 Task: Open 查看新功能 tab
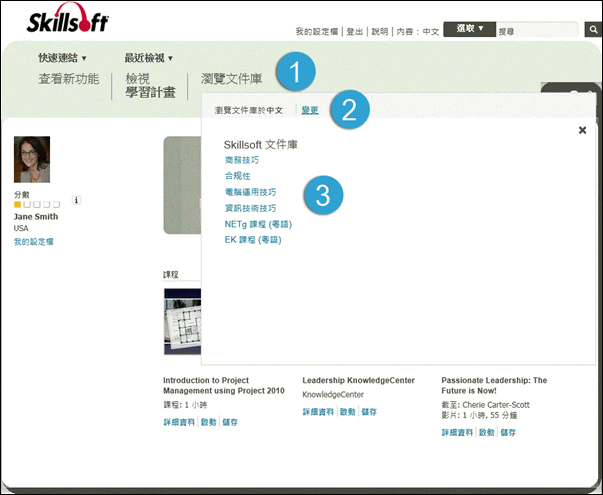69,79
